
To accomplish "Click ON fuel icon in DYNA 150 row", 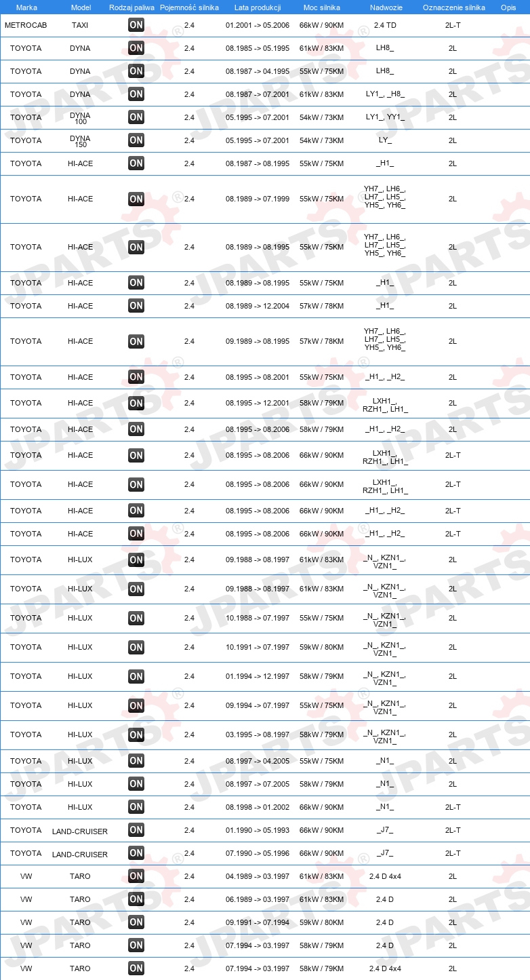I will pyautogui.click(x=136, y=140).
